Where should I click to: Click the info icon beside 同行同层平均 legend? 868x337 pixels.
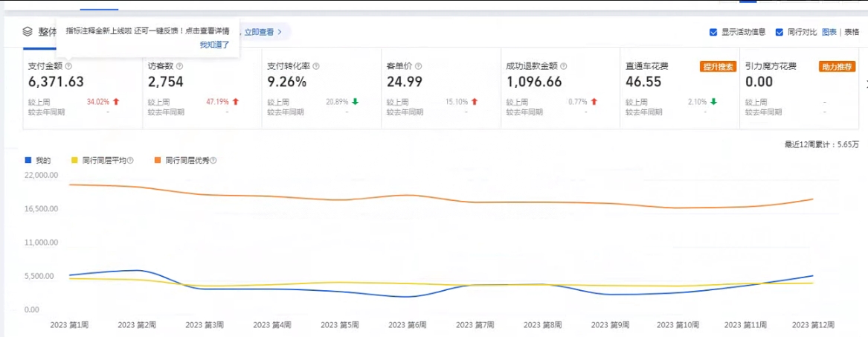(x=130, y=161)
